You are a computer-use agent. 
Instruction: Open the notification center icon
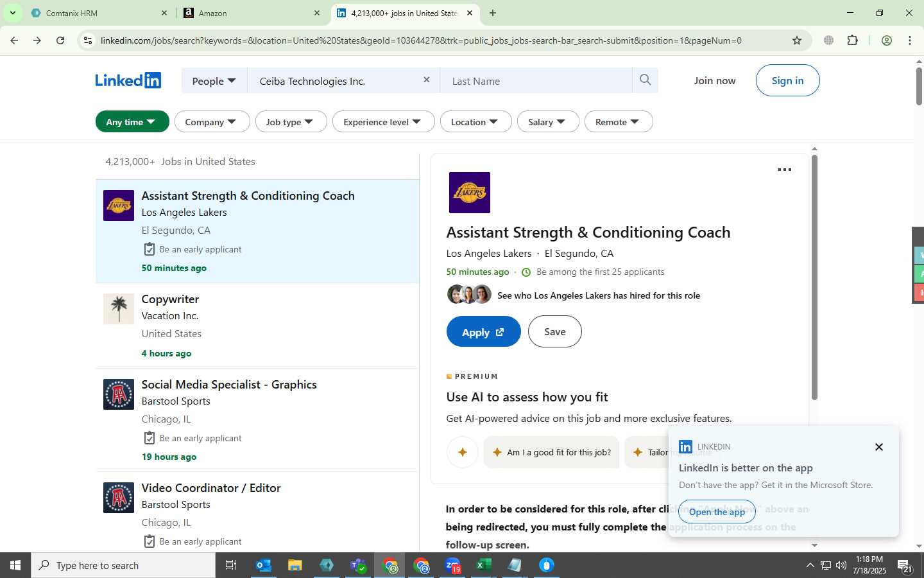(x=905, y=566)
